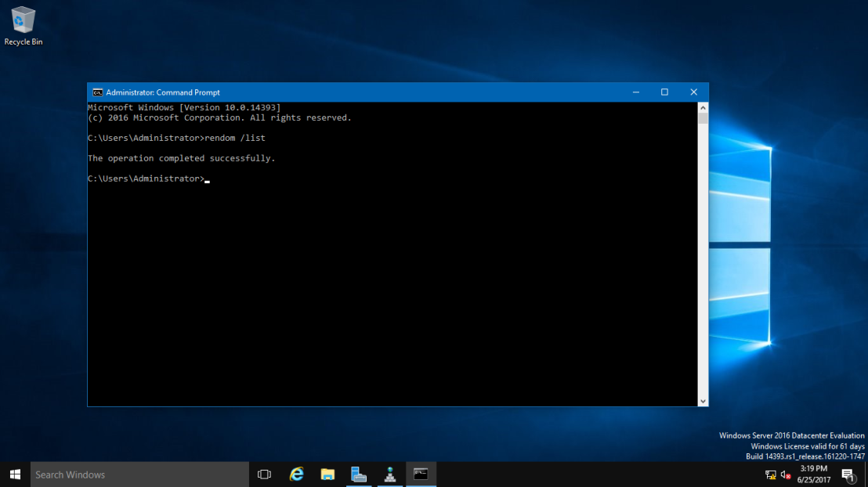Viewport: 868px width, 487px height.
Task: Click the Command Prompt vertical scrollbar thumb
Action: (x=703, y=118)
